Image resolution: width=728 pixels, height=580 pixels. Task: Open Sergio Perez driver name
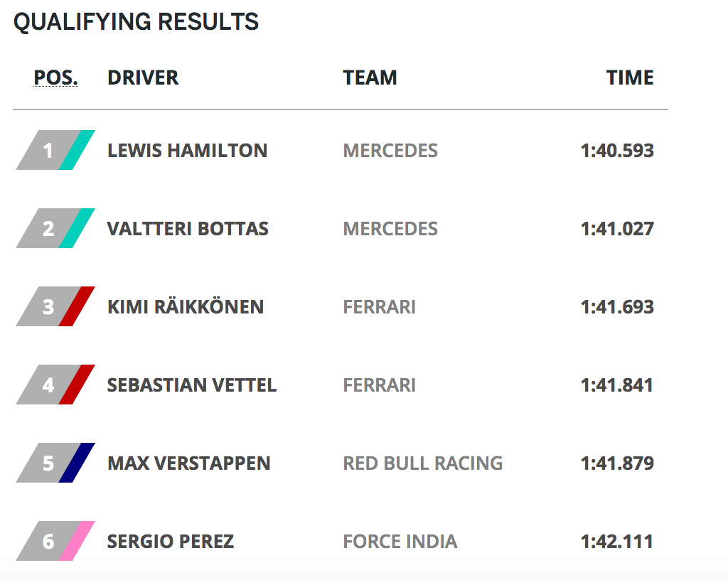(x=170, y=542)
